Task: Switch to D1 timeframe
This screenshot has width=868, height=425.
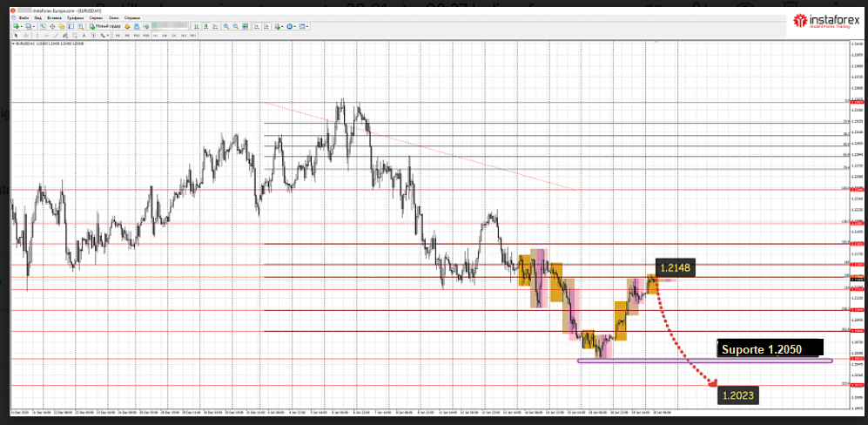Action: (174, 36)
